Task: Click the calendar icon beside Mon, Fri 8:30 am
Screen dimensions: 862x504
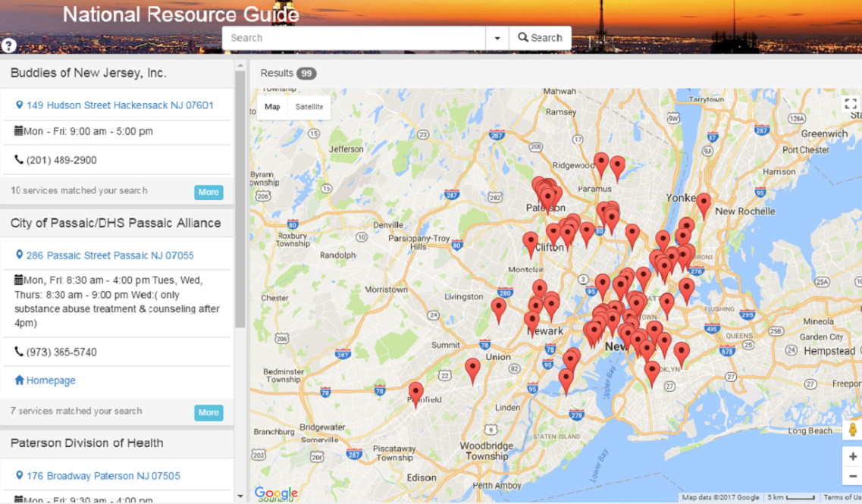Action: [19, 279]
